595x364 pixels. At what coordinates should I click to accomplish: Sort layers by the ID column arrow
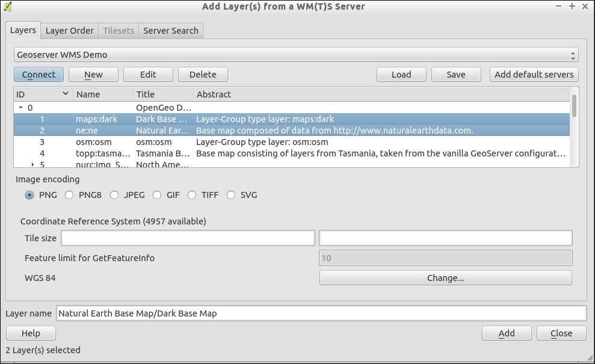point(66,94)
